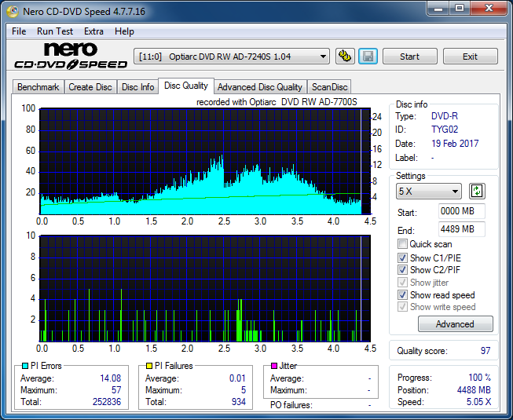Close the Nero CD-DVD Speed window
Image resolution: width=513 pixels, height=420 pixels.
click(489, 8)
